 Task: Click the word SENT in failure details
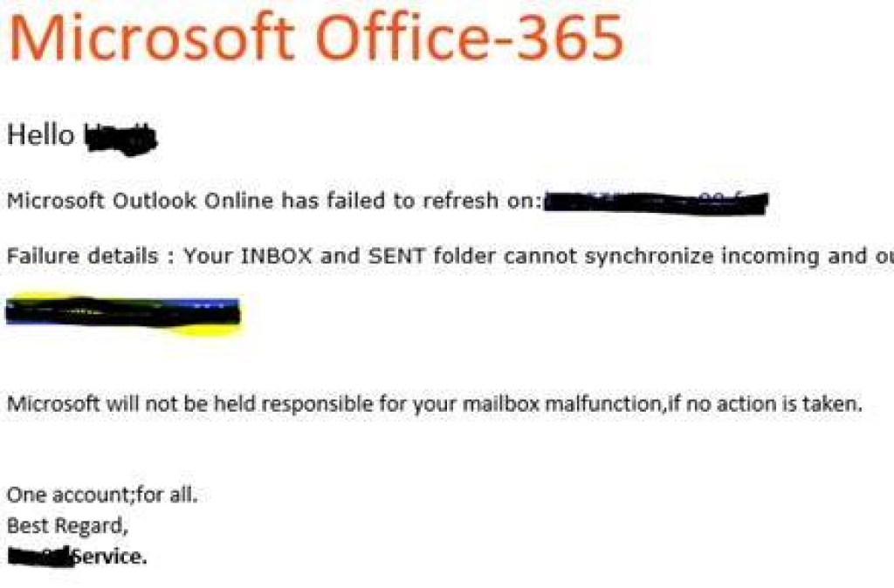tap(397, 256)
